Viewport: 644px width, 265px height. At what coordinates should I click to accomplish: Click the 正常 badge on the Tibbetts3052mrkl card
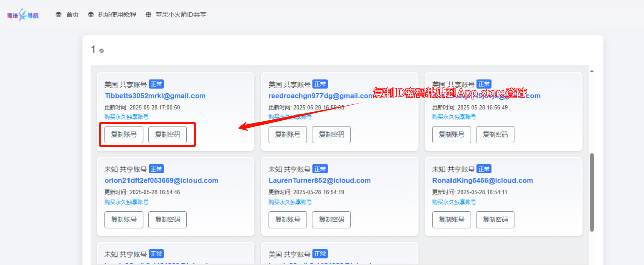point(156,84)
